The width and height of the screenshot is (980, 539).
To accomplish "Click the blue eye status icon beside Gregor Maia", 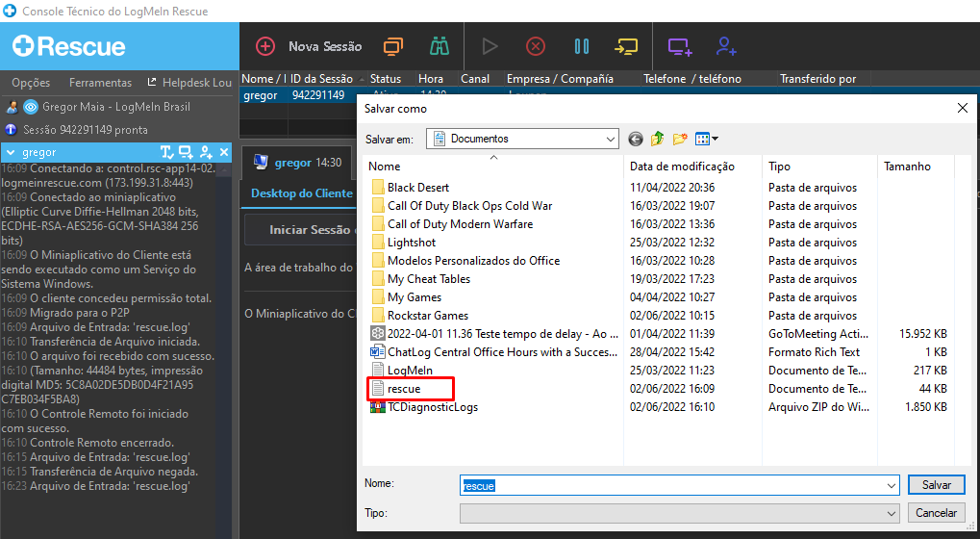I will pyautogui.click(x=31, y=107).
